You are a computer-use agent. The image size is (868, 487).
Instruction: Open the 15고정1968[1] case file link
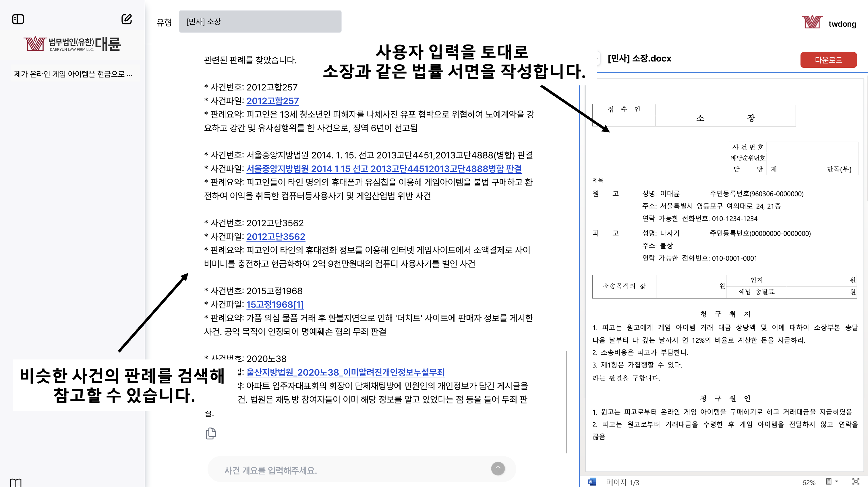pos(275,304)
